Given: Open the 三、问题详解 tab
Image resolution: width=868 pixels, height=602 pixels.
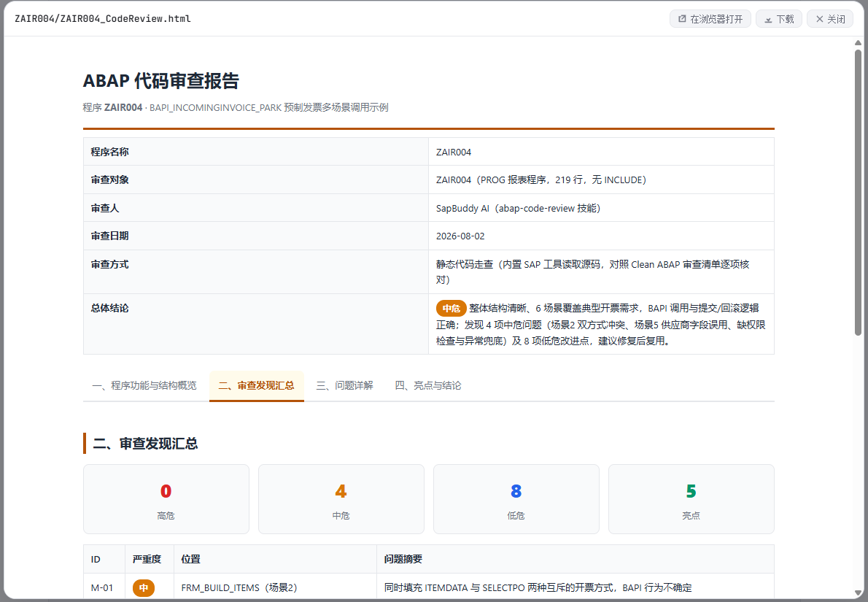Looking at the screenshot, I should click(344, 385).
